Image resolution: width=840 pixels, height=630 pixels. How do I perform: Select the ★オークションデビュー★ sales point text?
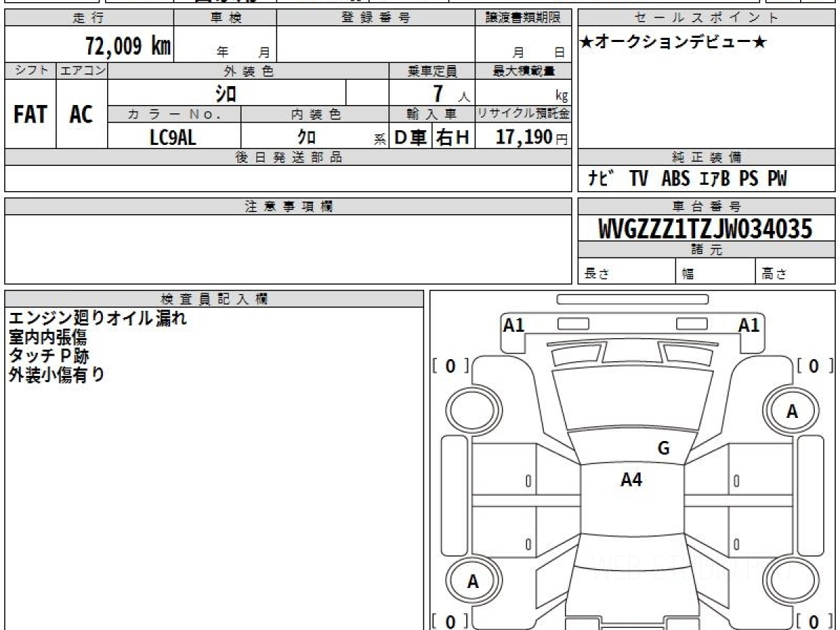[x=673, y=43]
